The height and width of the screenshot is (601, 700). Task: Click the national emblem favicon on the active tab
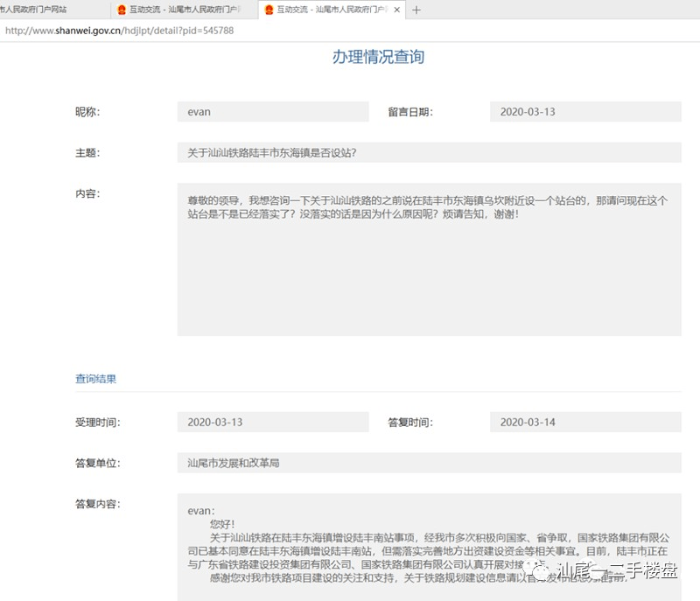(x=268, y=10)
